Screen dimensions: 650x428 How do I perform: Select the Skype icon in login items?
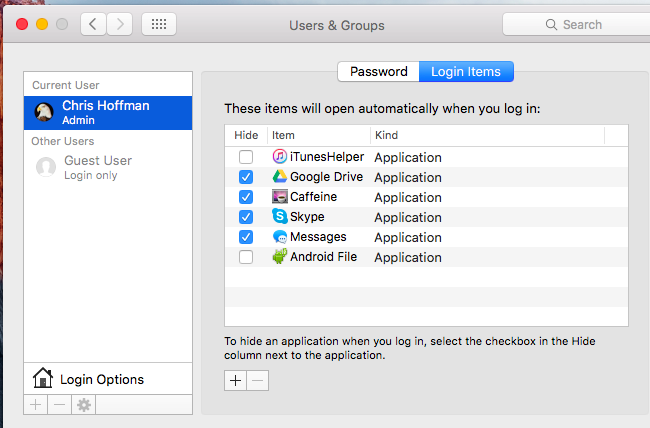point(280,217)
